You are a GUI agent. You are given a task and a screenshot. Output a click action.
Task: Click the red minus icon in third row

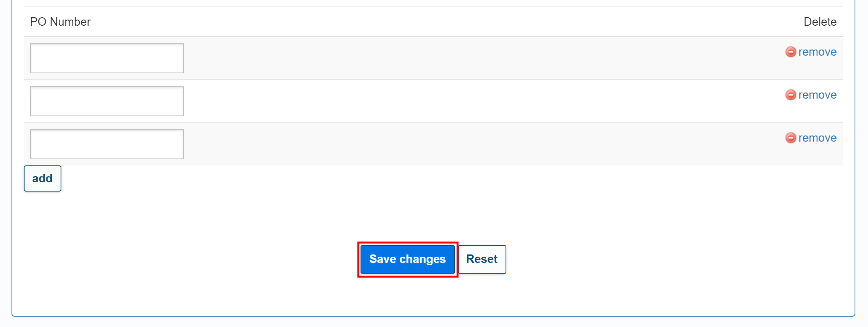[x=791, y=138]
